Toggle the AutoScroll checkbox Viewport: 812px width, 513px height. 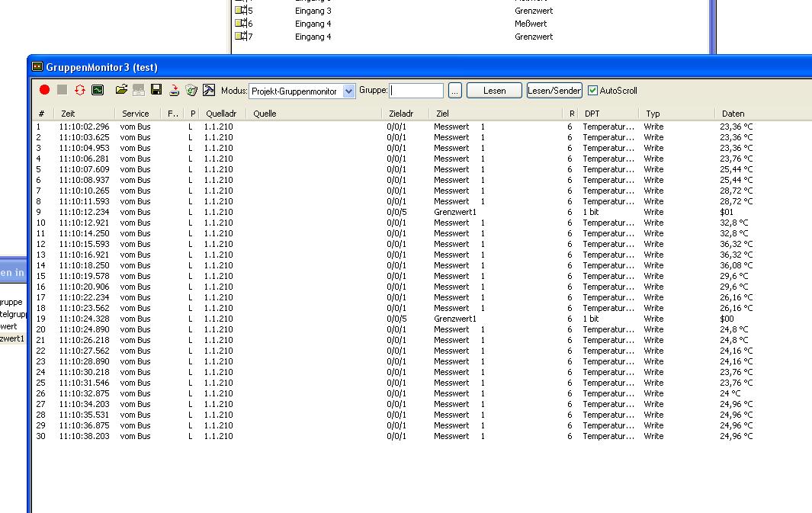point(592,91)
